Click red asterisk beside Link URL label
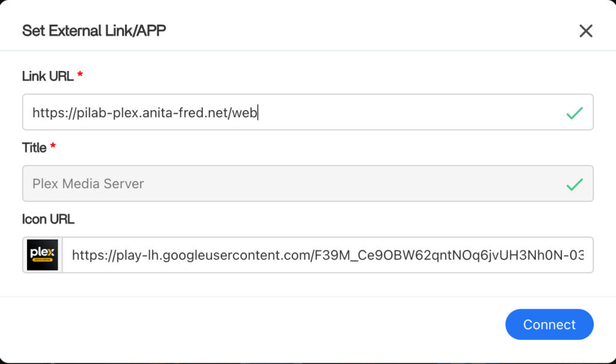Viewport: 616px width, 364px height. [80, 76]
